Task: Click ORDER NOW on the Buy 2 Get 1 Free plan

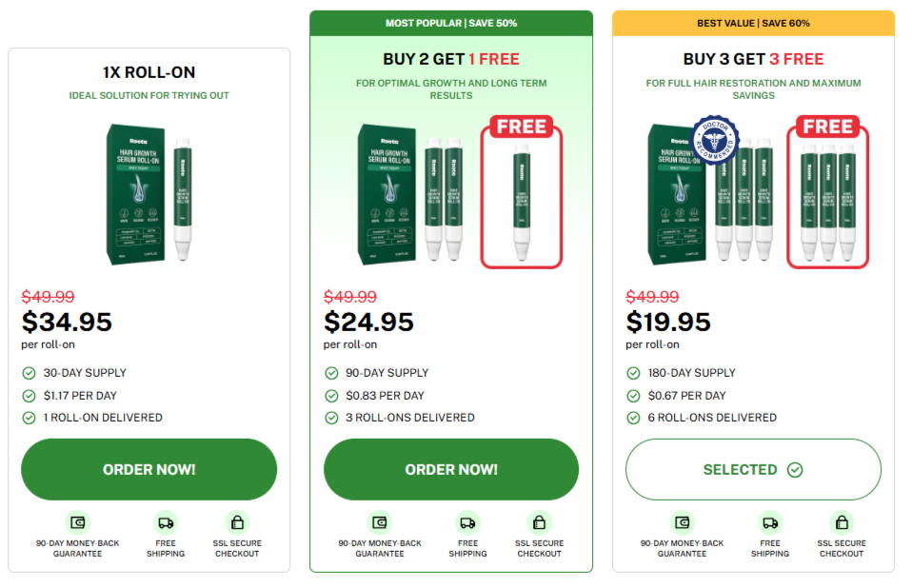Action: tap(450, 469)
